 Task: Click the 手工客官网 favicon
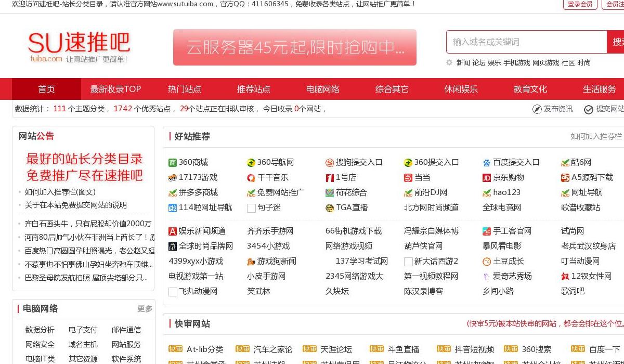(487, 231)
